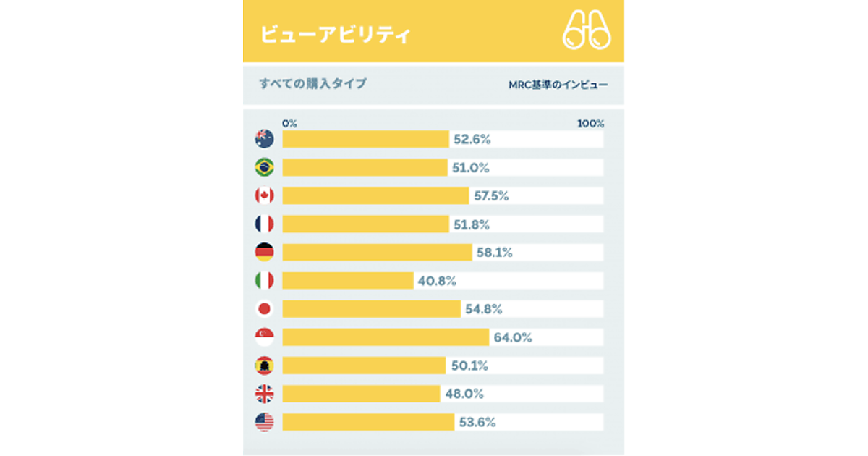Choose the Singapore flag icon

(x=264, y=337)
